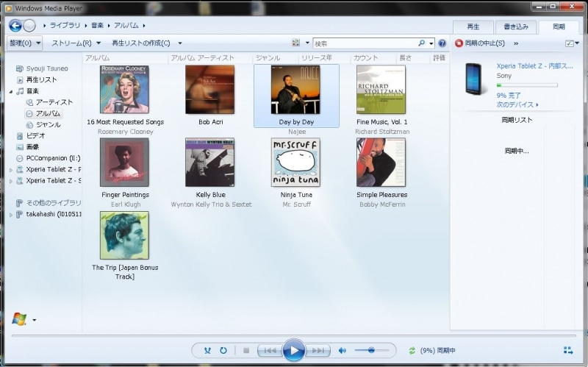
Task: Click the volume slider
Action: [371, 351]
